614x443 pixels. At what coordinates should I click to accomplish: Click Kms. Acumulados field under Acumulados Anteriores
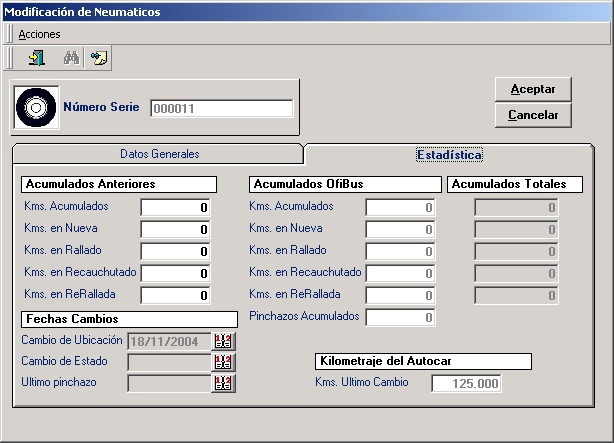click(175, 207)
